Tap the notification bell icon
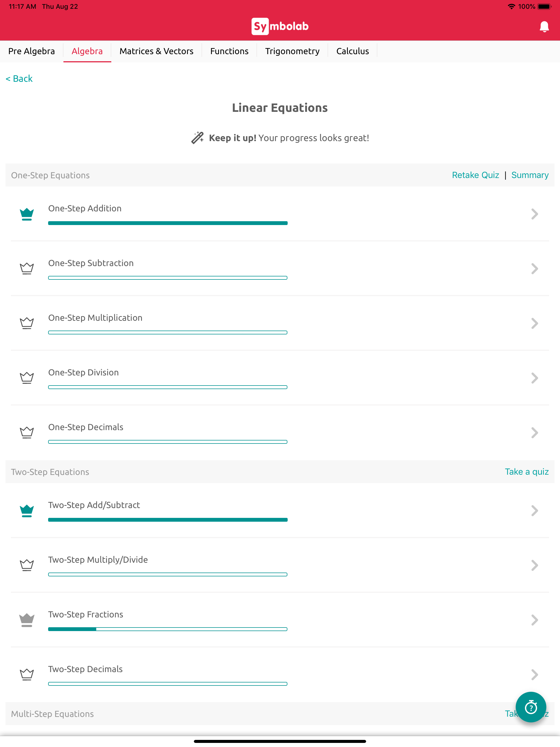This screenshot has width=560, height=747. point(544,26)
